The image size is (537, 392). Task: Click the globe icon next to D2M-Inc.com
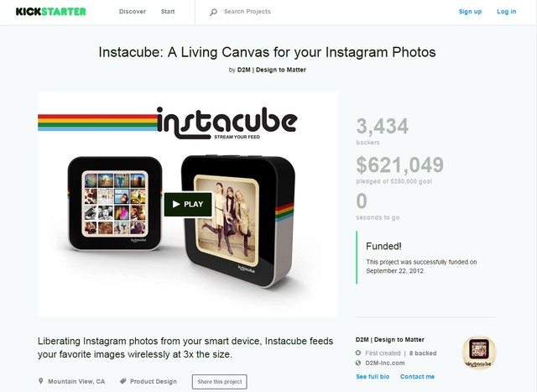(x=358, y=363)
